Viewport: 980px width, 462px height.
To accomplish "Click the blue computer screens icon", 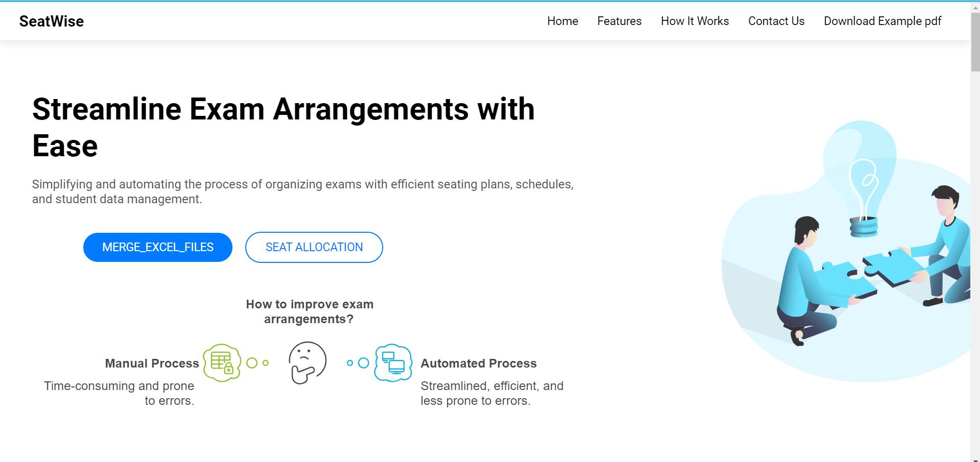I will tap(393, 363).
